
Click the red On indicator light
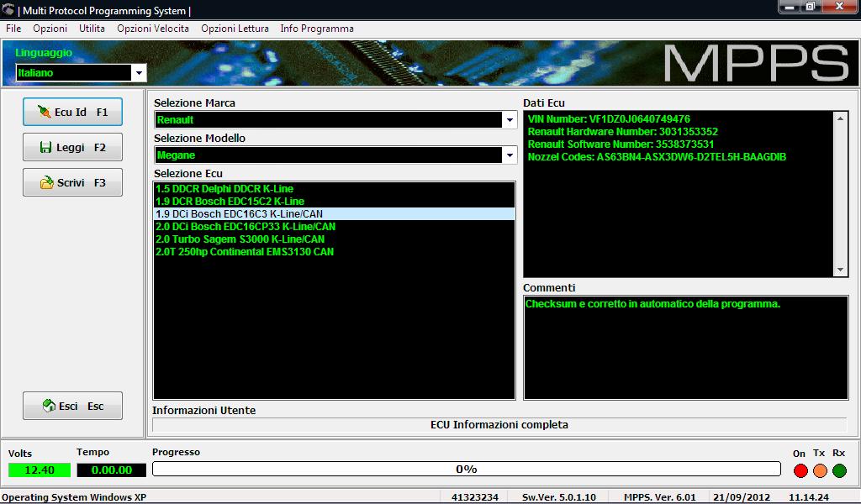[x=800, y=470]
